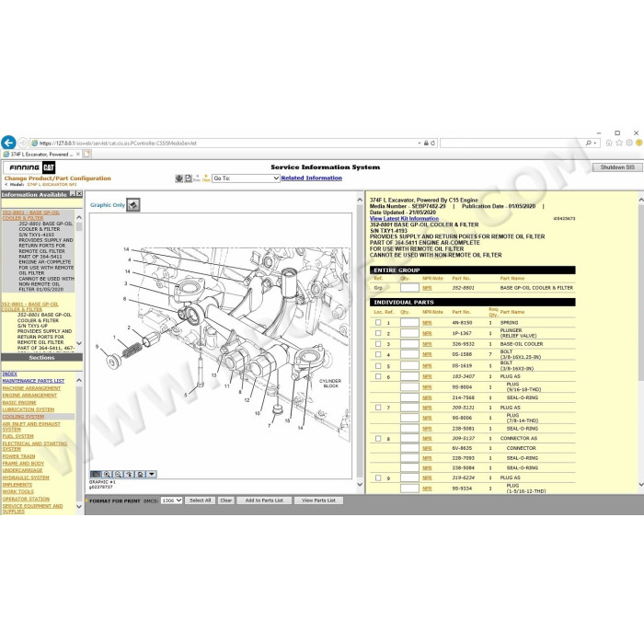Go back with the browser back arrow
644x644 pixels.
[8, 143]
